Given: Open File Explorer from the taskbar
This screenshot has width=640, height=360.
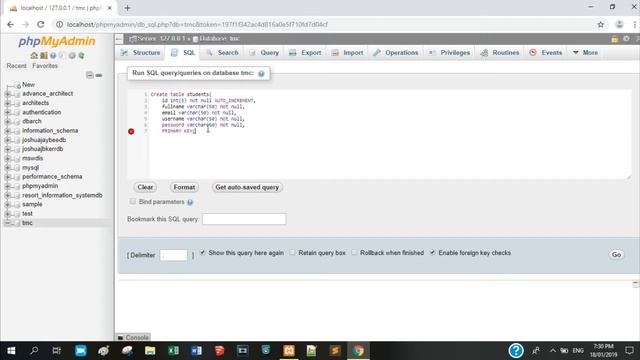Looking at the screenshot, I should pyautogui.click(x=150, y=351).
